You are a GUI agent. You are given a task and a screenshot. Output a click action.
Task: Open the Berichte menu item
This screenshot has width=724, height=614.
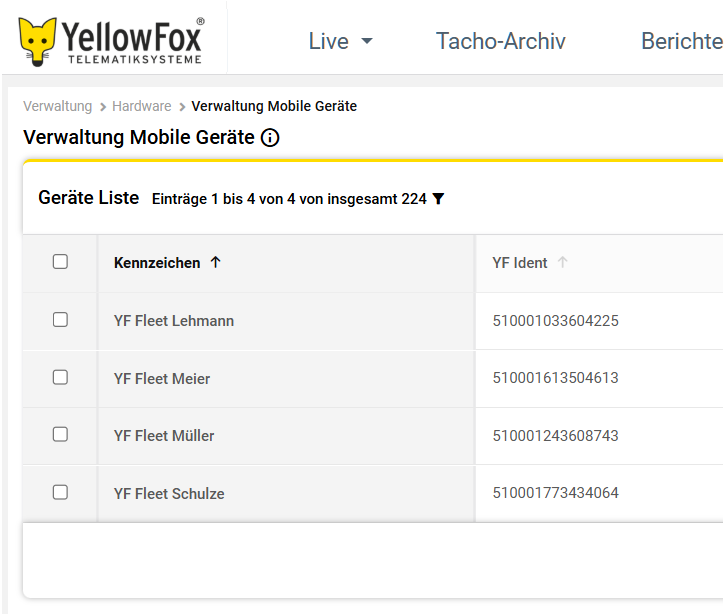681,41
